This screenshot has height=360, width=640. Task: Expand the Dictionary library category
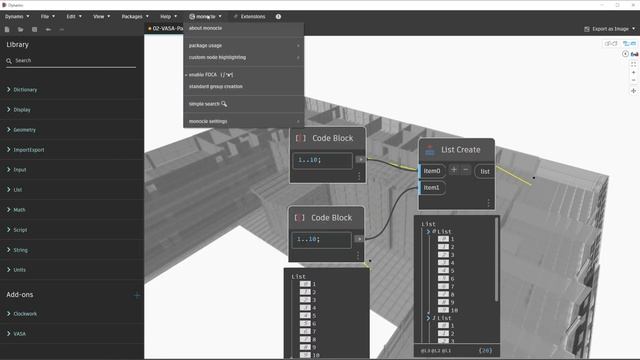pyautogui.click(x=9, y=89)
